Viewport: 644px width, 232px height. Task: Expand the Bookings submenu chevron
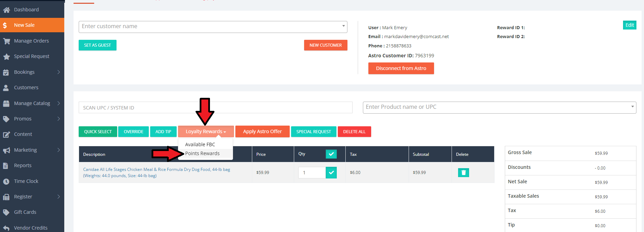pos(58,72)
